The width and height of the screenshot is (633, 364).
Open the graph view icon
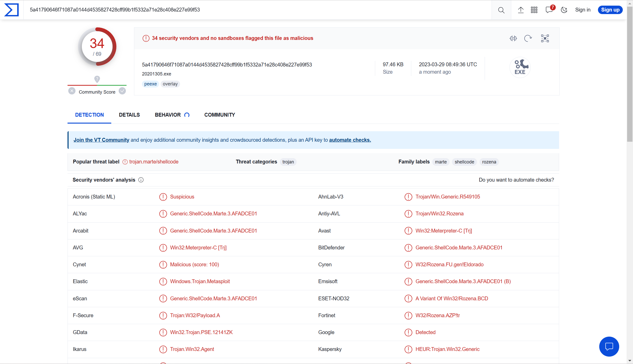coord(545,38)
